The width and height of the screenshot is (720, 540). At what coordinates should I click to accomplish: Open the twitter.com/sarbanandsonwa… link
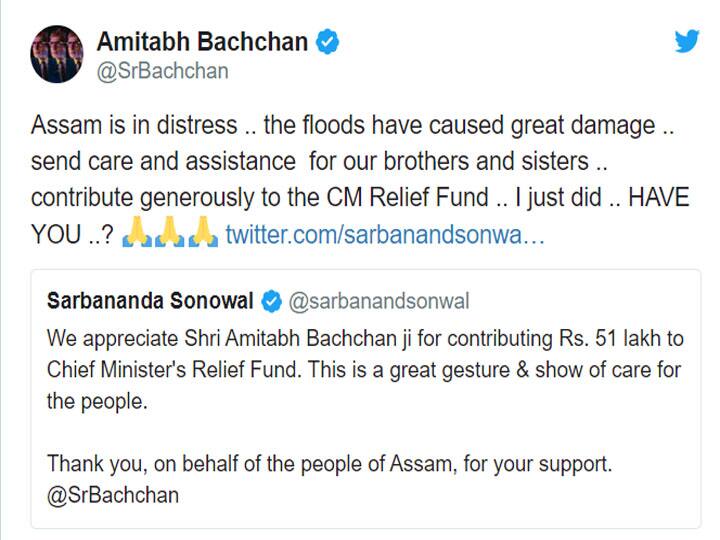[384, 236]
